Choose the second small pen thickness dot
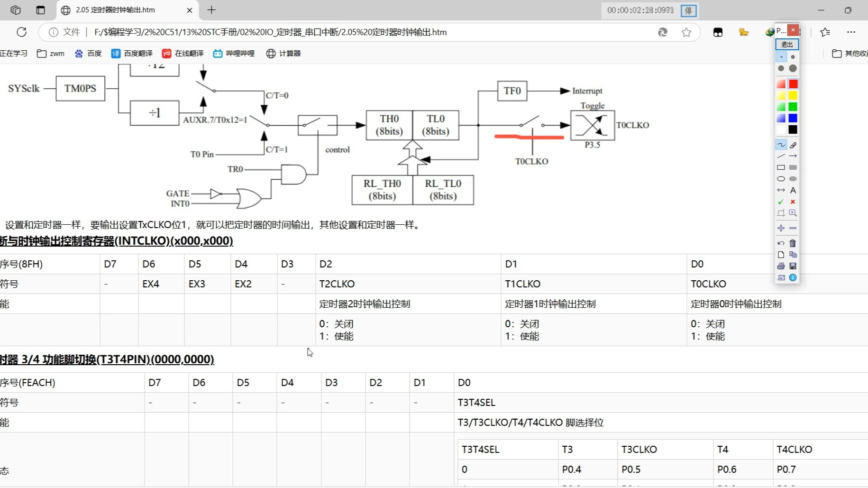Viewport: 868px width, 488px height. [793, 57]
